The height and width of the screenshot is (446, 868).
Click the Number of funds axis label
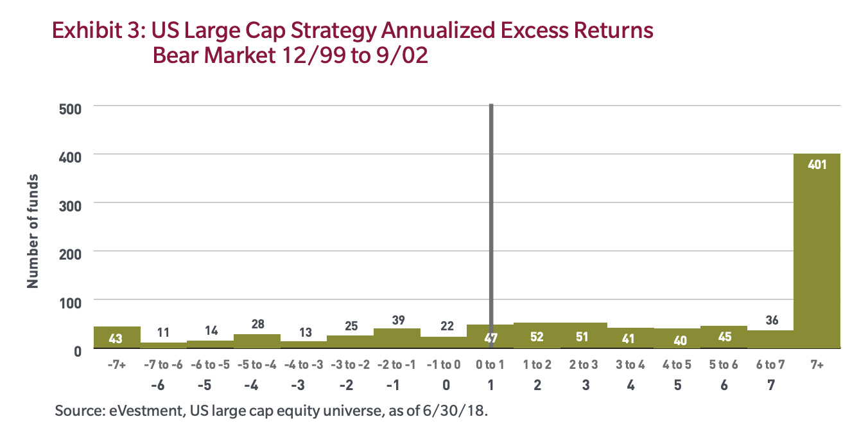[x=33, y=230]
